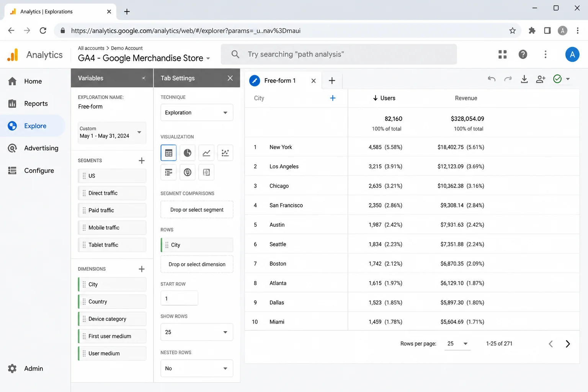Close the Free-form 1 tab
The height and width of the screenshot is (392, 588).
(x=314, y=81)
